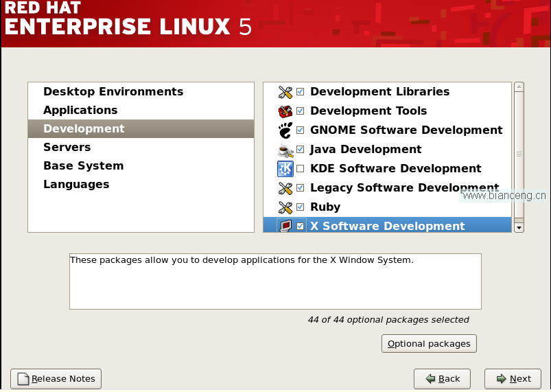Click the X Software Development monitor icon

285,225
